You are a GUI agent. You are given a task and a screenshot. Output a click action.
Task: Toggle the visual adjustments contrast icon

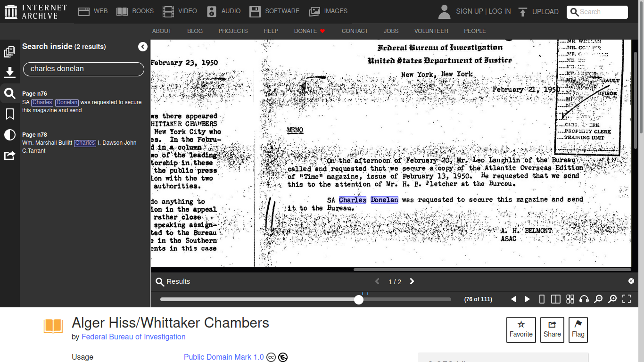tap(9, 135)
